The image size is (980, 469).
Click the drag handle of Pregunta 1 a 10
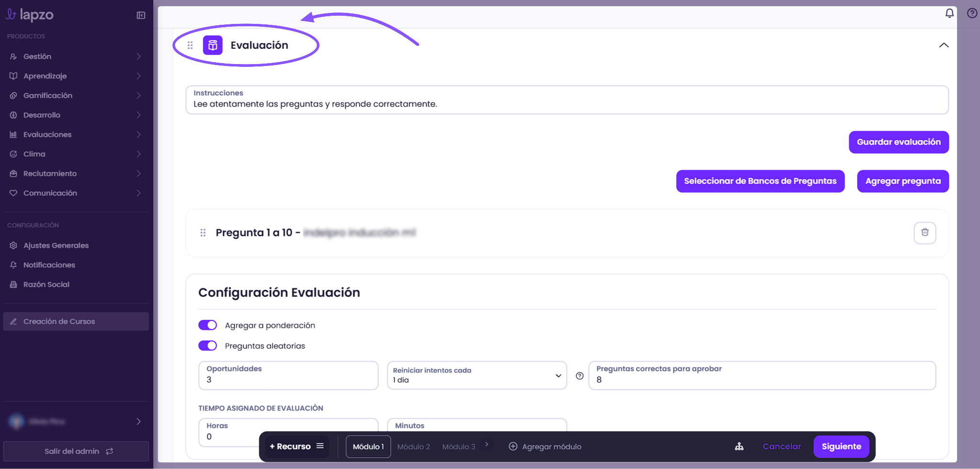(x=203, y=233)
